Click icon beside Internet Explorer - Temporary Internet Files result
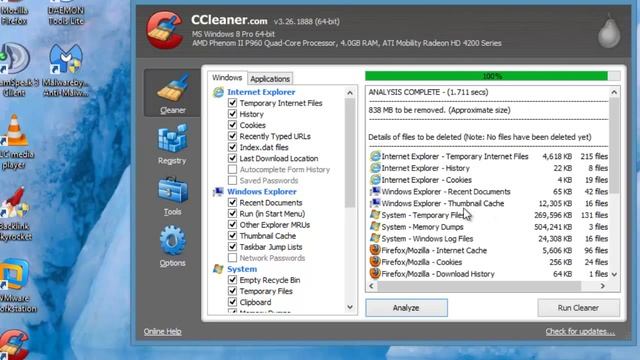Image resolution: width=640 pixels, height=360 pixels. [x=375, y=156]
